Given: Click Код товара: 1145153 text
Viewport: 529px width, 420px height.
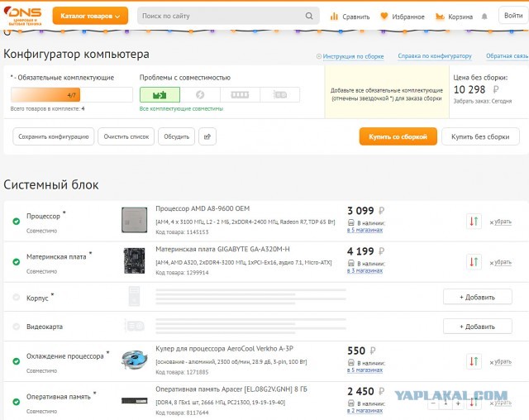Looking at the screenshot, I should point(182,231).
